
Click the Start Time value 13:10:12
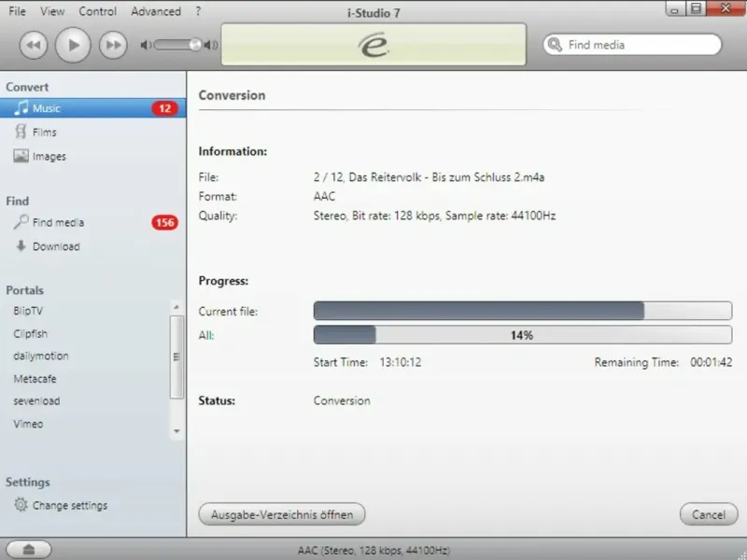point(401,362)
